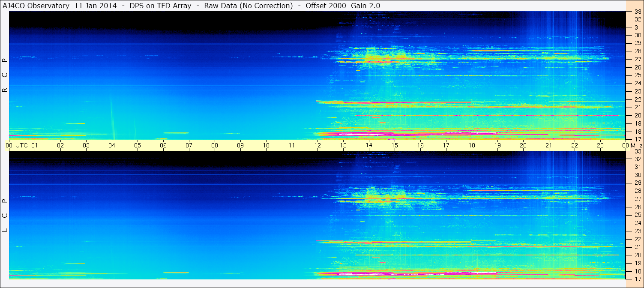Click the 22 MHz label on the RCP scale

637,99
